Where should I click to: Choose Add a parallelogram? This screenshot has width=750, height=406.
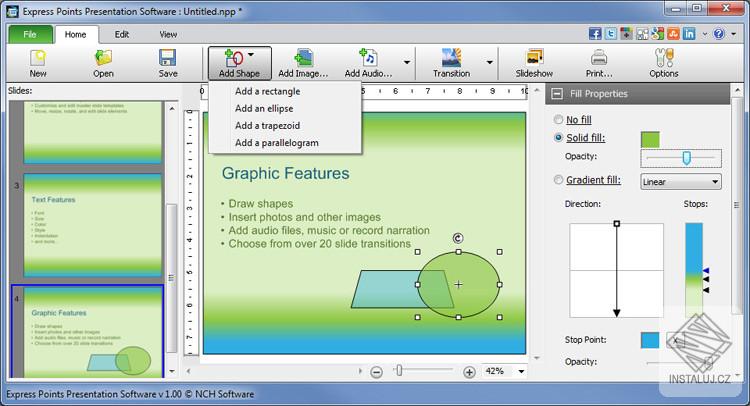285,143
